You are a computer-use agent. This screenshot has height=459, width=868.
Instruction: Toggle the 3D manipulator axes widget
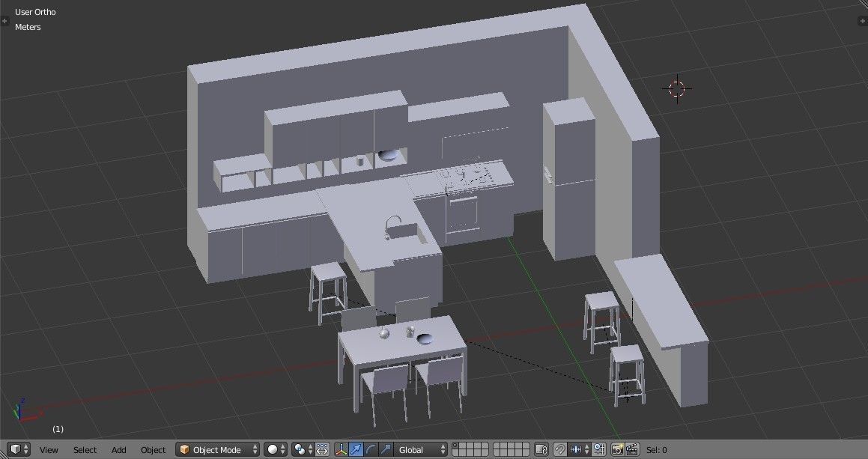[342, 449]
